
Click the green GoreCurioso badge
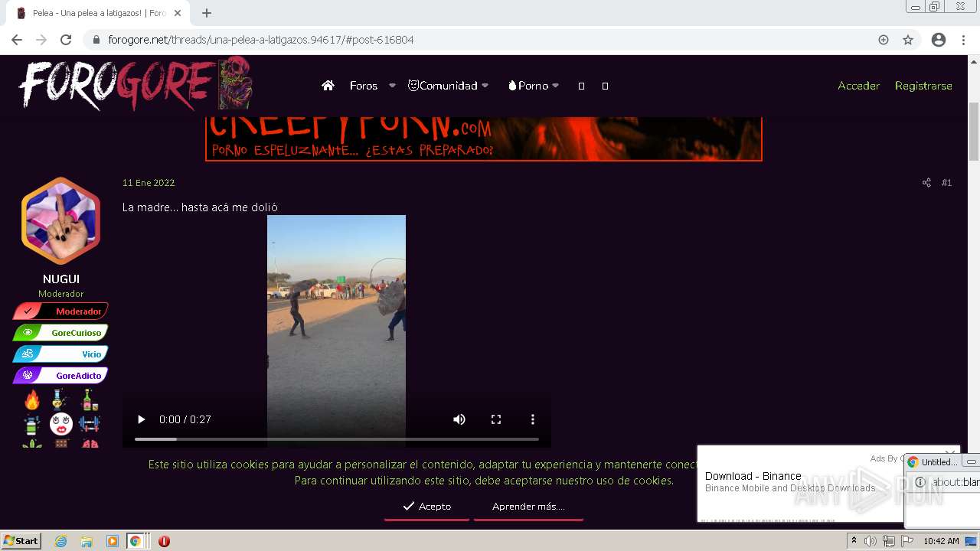pyautogui.click(x=60, y=333)
